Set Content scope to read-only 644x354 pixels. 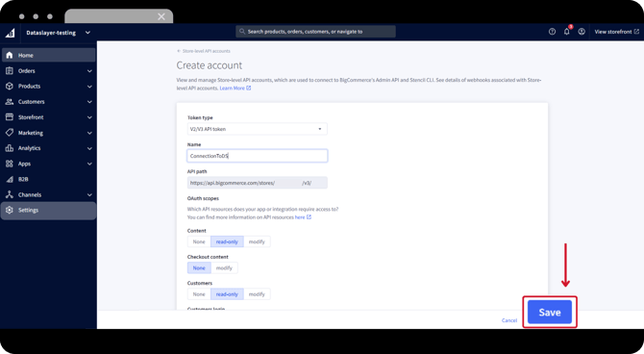tap(227, 241)
